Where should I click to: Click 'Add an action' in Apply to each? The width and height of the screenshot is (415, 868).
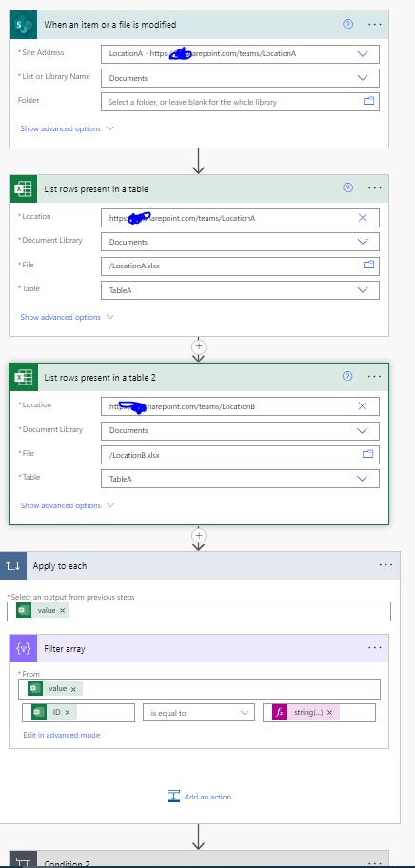[199, 797]
